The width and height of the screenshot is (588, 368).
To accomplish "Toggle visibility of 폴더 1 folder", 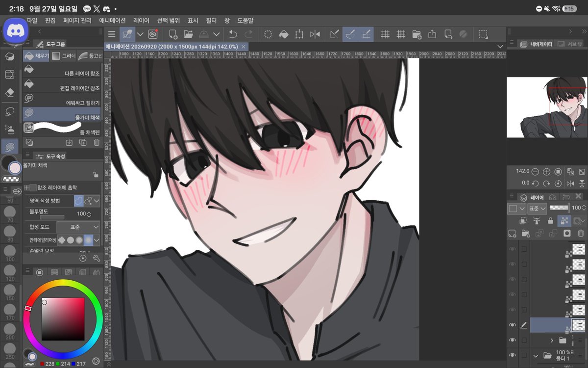I will 513,355.
